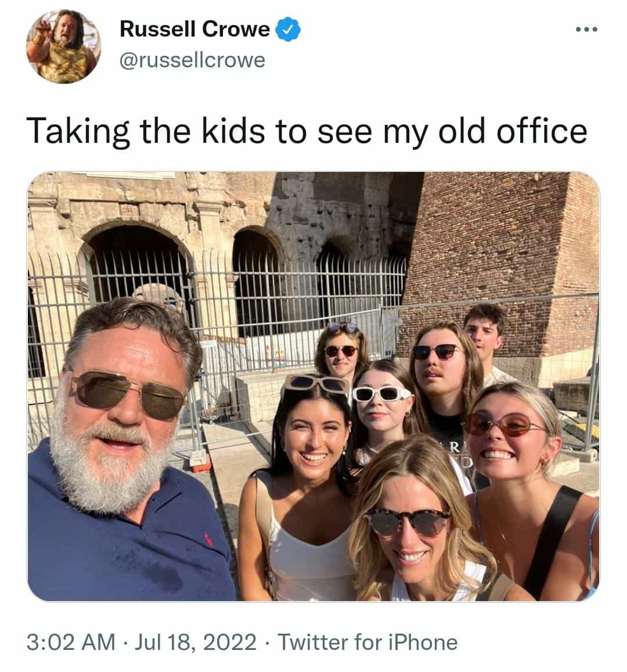Click the 3:02 AM timestamp
This screenshot has width=627, height=672.
click(70, 642)
